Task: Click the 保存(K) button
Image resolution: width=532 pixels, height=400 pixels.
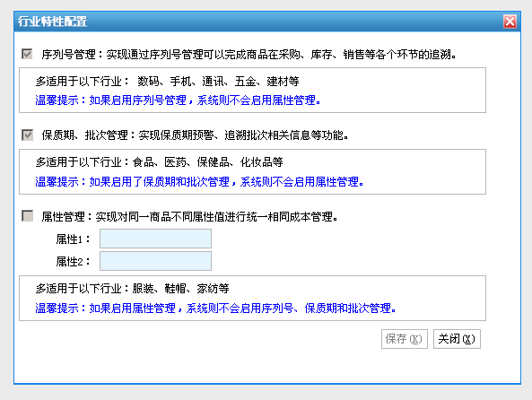Action: (x=404, y=339)
